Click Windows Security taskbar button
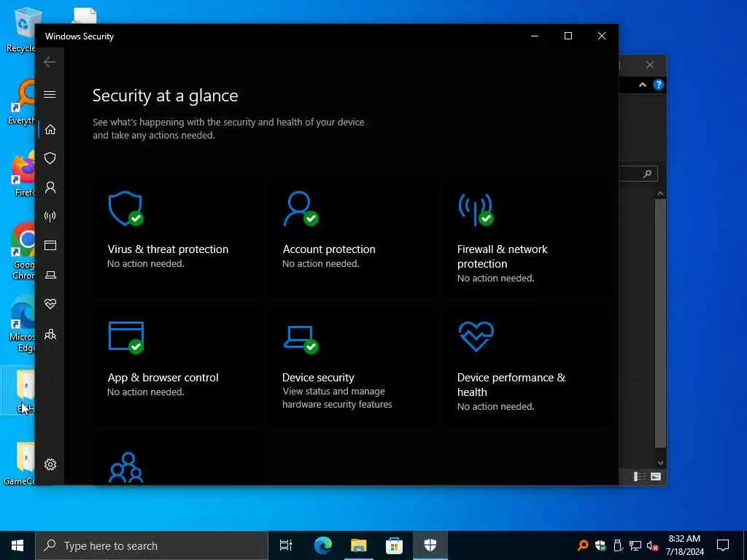 (430, 545)
